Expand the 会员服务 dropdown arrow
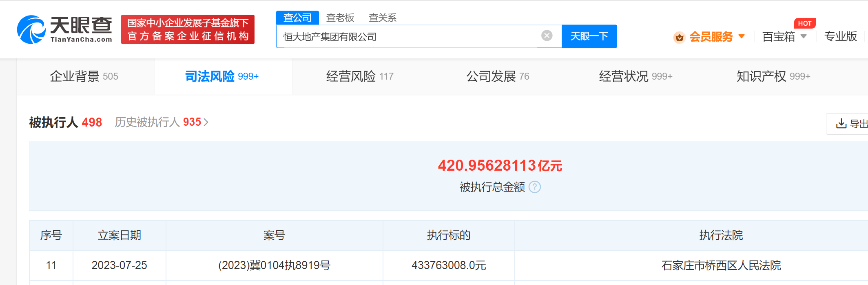Viewport: 868px width, 285px height. 742,36
